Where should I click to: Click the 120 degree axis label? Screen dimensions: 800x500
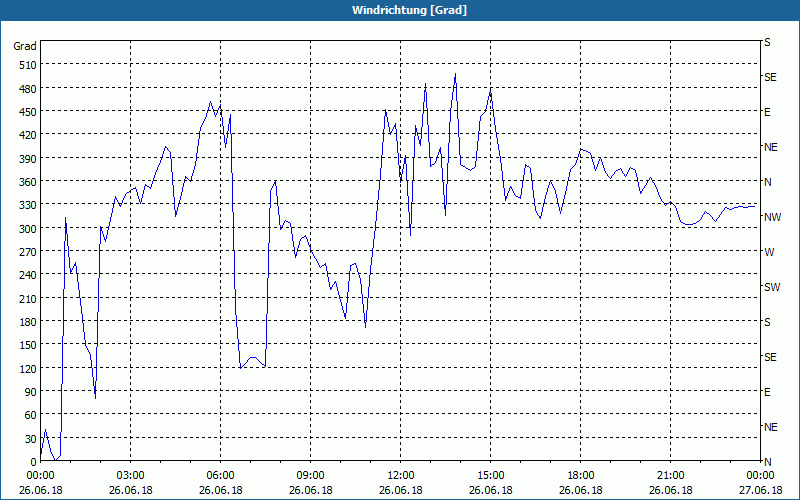click(28, 368)
